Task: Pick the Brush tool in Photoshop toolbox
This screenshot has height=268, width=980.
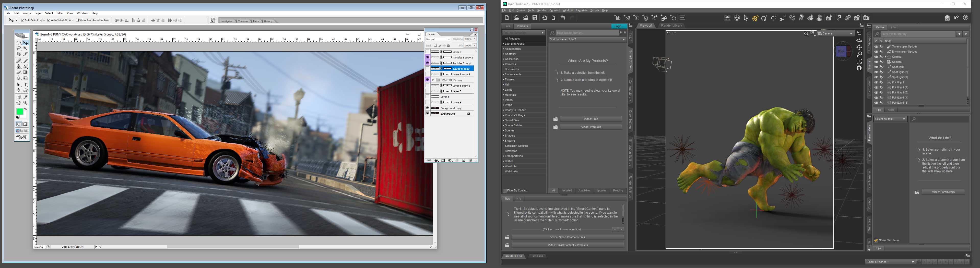Action: (26, 60)
